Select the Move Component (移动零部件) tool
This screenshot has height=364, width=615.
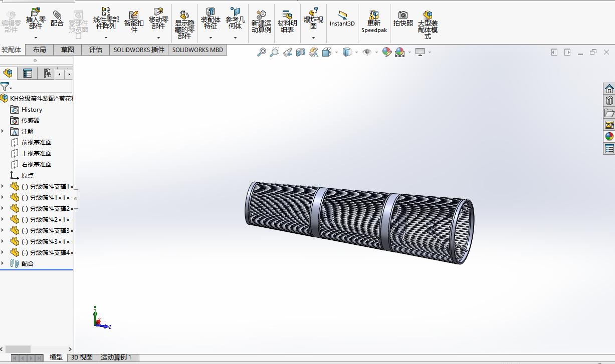[158, 19]
